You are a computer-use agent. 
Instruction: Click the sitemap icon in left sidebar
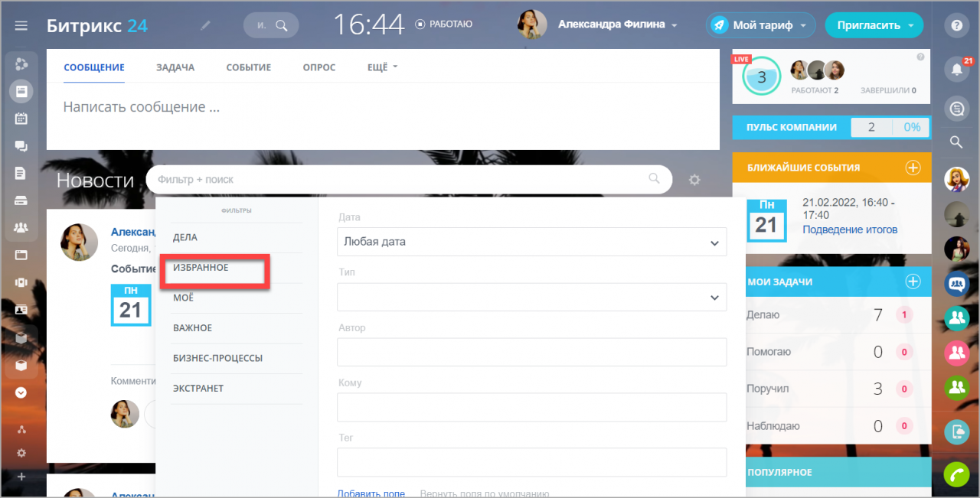[21, 429]
